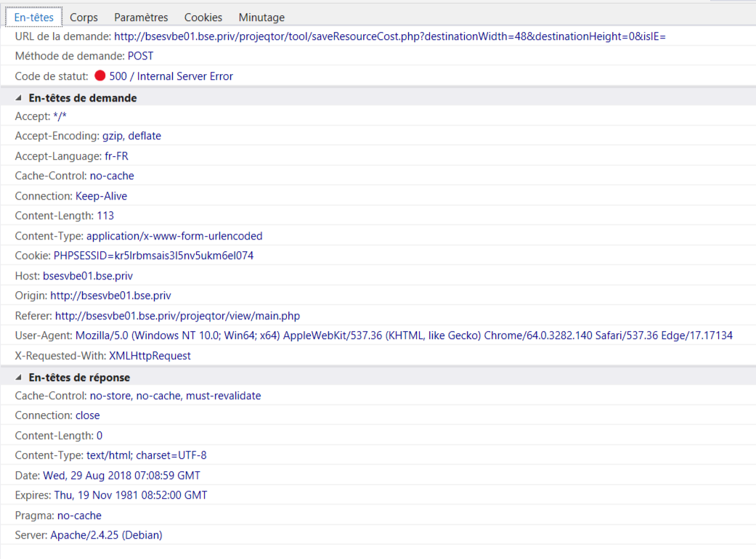Click the Content-Type application/x-www-form-urlencoded row

click(x=139, y=236)
